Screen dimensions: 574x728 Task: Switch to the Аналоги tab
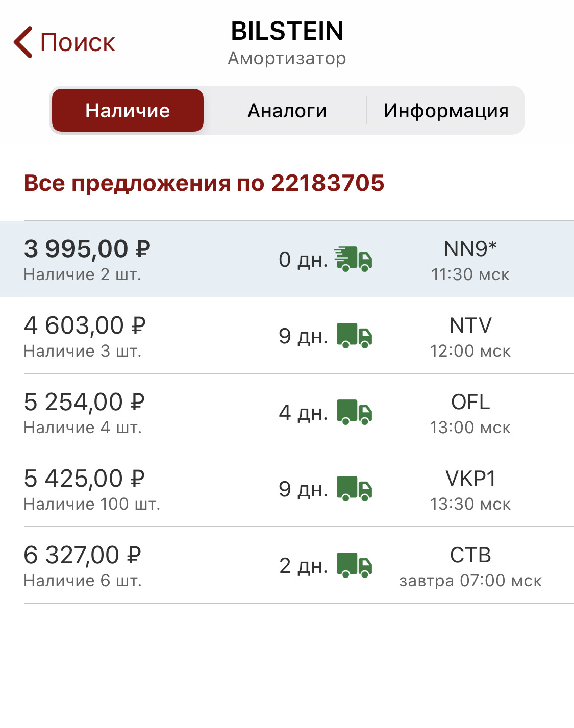pyautogui.click(x=287, y=111)
